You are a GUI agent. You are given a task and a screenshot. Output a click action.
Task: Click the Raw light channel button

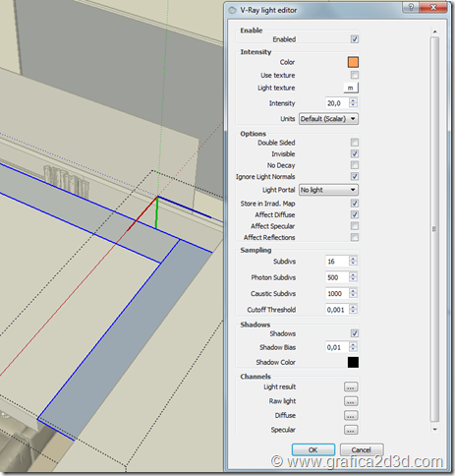[x=351, y=401]
